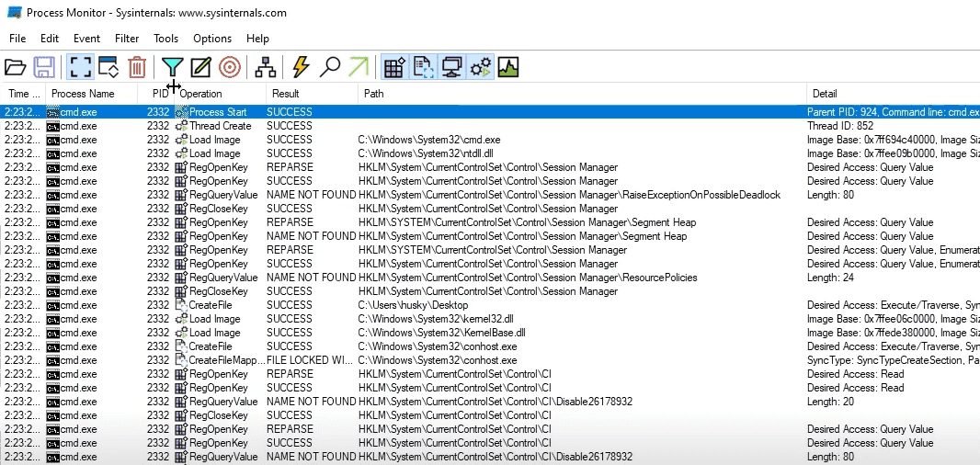Viewport: 980px width, 465px height.
Task: Click the Process Monitor title bar icon
Action: pos(14,12)
